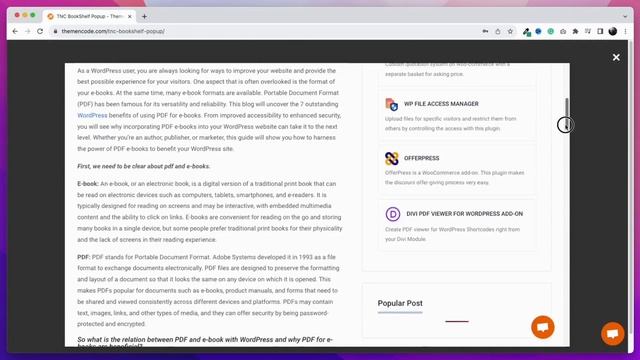Click 'First, we need to be clear' line
The height and width of the screenshot is (360, 640).
click(x=144, y=166)
